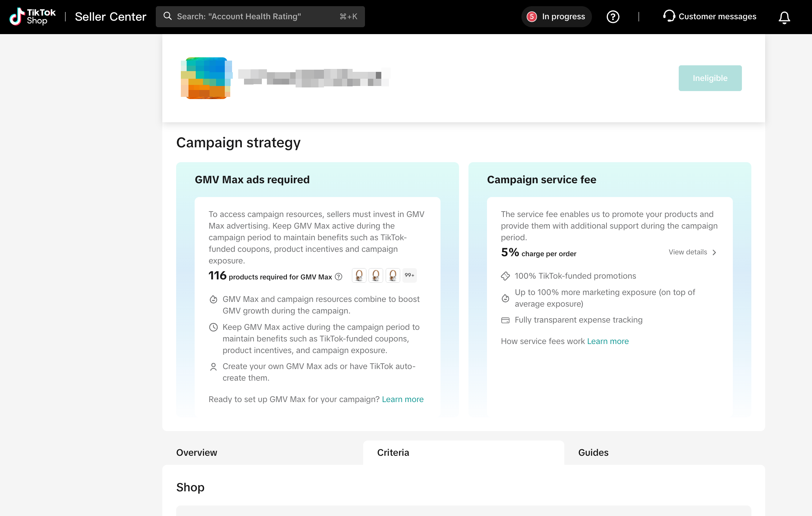Switch to the Guides tab

pyautogui.click(x=593, y=452)
